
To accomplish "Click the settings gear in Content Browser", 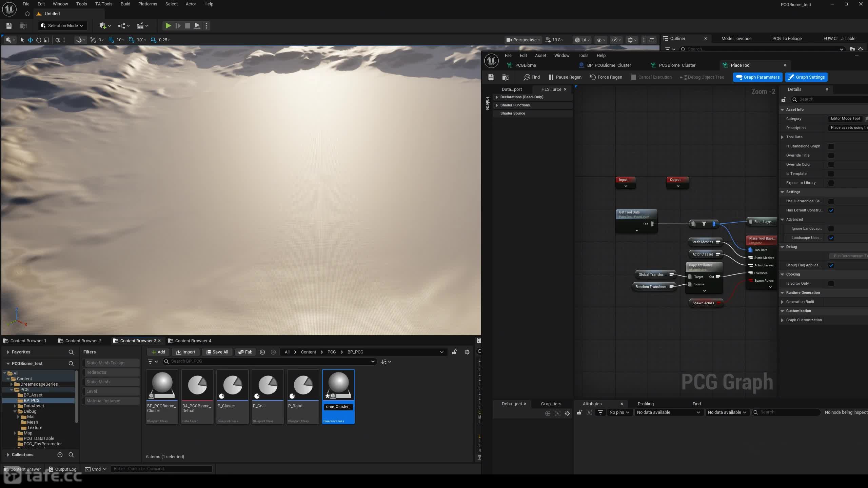I will 467,352.
